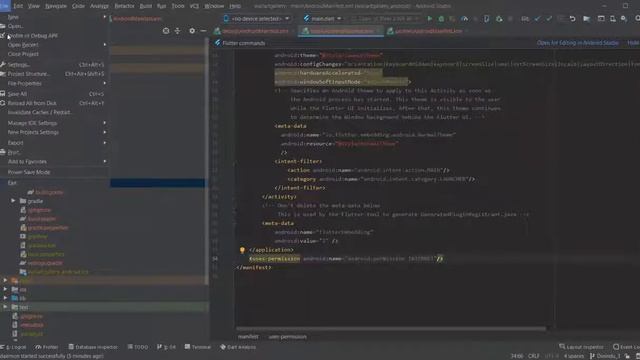The width and height of the screenshot is (640, 360).
Task: Switch to the active middle AndroidManifest.xml tab
Action: [341, 31]
